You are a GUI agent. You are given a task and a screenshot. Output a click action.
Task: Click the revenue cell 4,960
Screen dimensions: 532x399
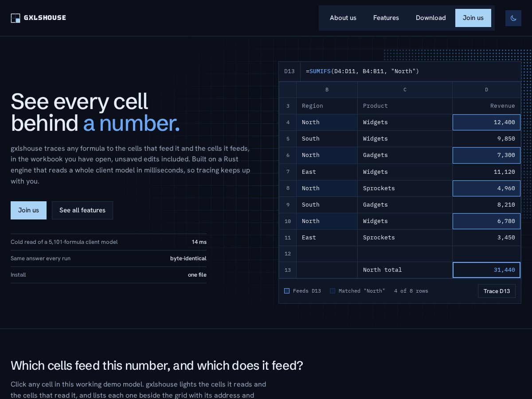click(486, 188)
